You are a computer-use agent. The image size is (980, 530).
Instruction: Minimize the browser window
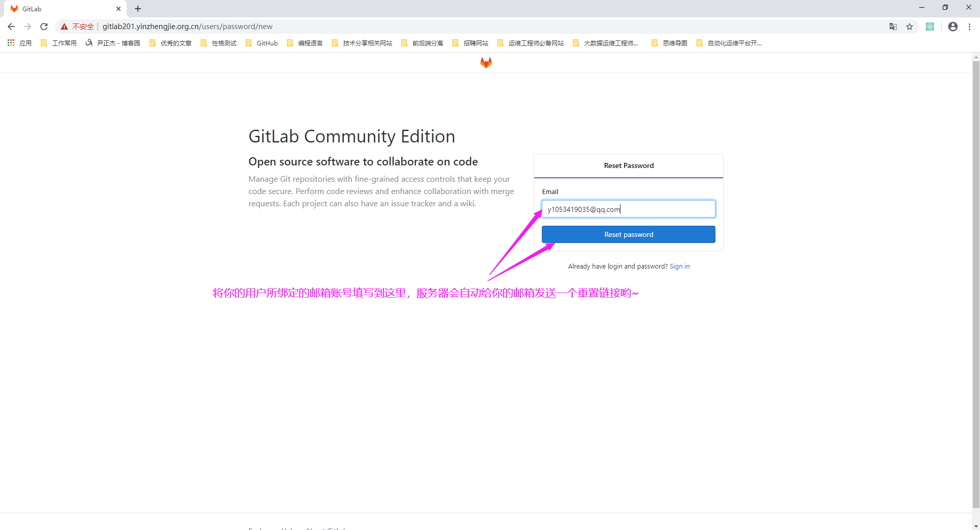(x=922, y=8)
